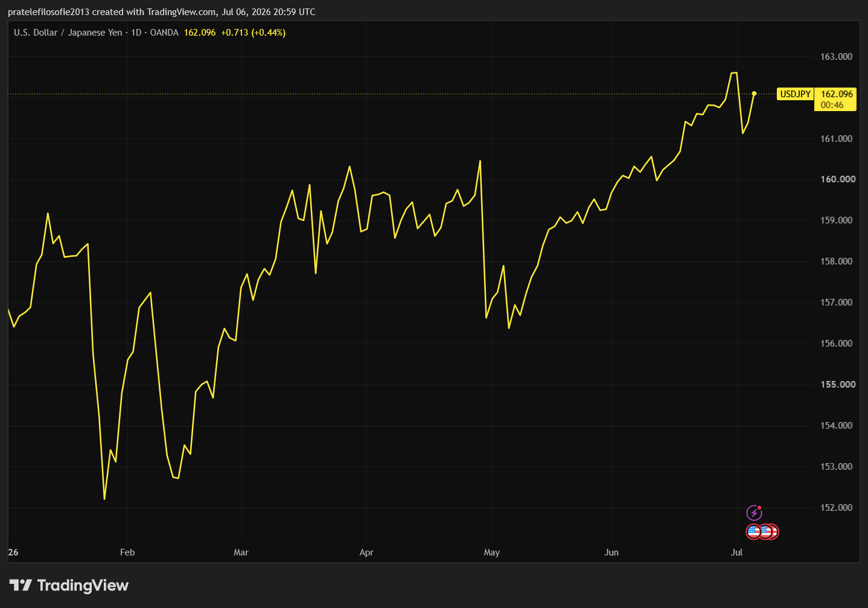The image size is (868, 608).
Task: Click the OANDA source label
Action: pyautogui.click(x=164, y=33)
